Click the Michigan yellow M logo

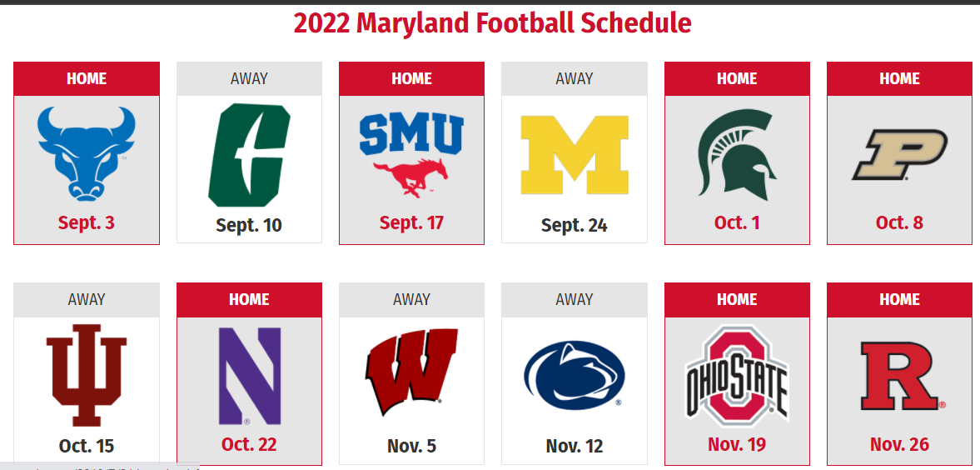coord(575,154)
